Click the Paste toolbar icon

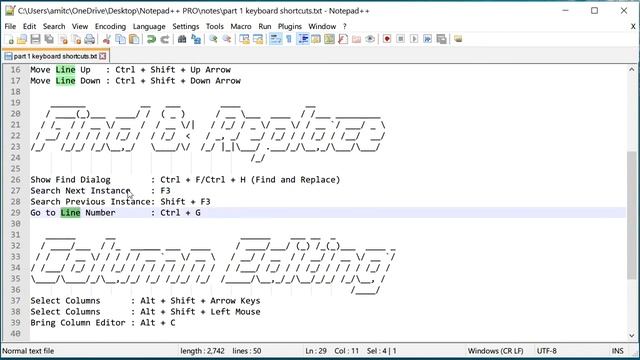pos(134,39)
